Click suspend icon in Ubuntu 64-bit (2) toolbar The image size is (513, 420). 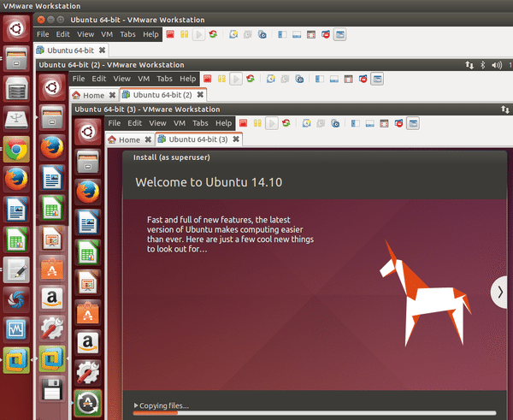221,79
